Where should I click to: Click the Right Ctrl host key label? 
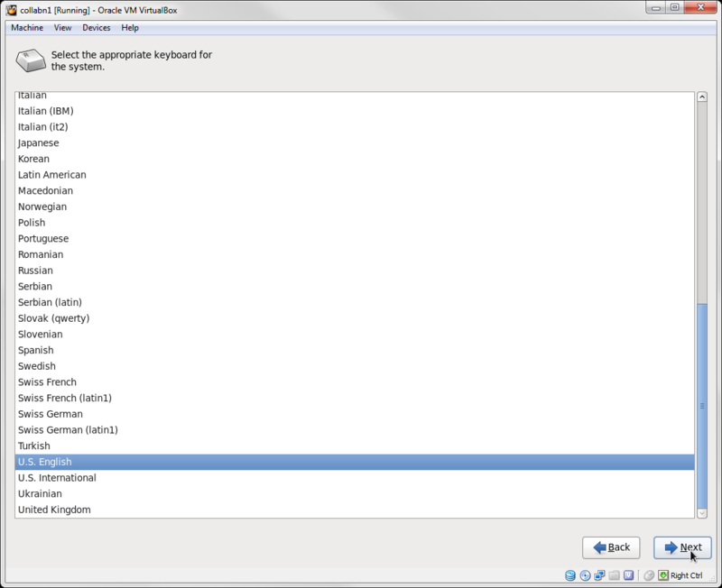[x=687, y=575]
